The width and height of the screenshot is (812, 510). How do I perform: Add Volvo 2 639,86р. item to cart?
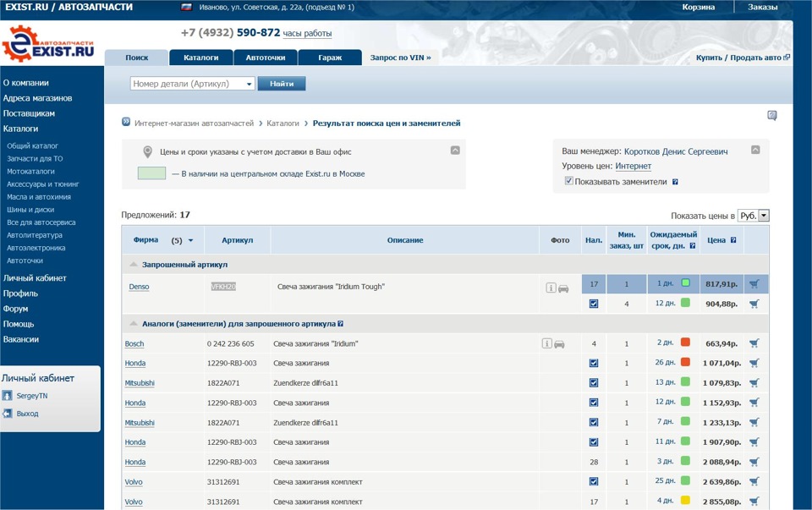(754, 481)
